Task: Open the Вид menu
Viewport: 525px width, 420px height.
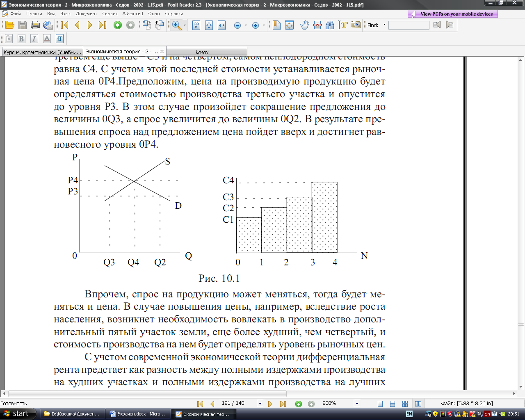Action: [x=51, y=14]
